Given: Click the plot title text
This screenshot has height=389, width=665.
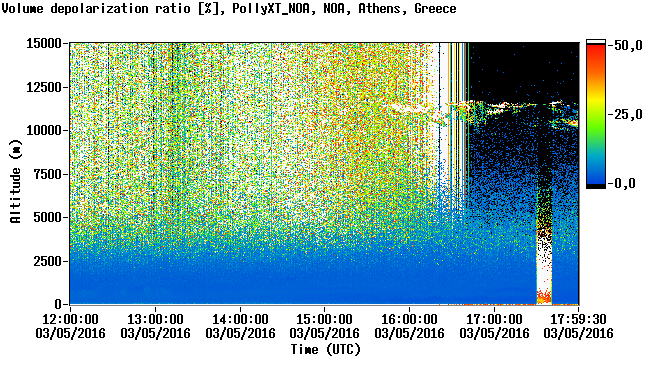Looking at the screenshot, I should coord(229,8).
